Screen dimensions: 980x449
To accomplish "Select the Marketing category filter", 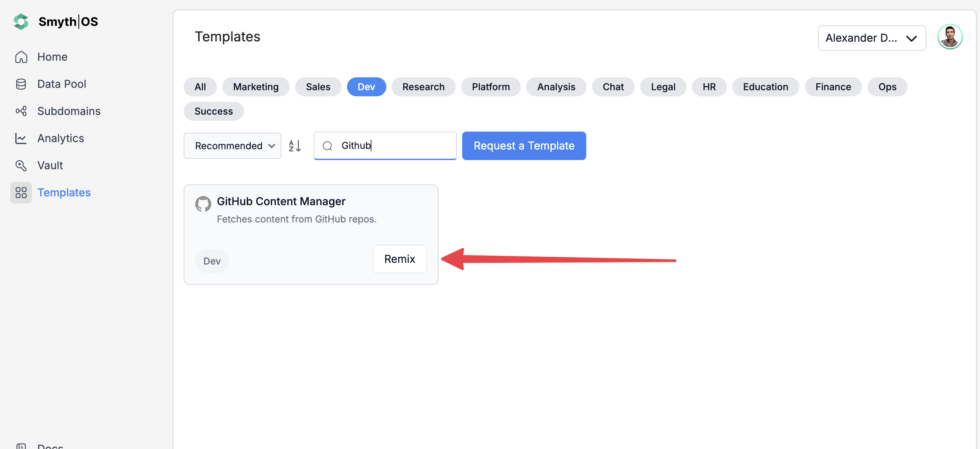I will point(256,87).
